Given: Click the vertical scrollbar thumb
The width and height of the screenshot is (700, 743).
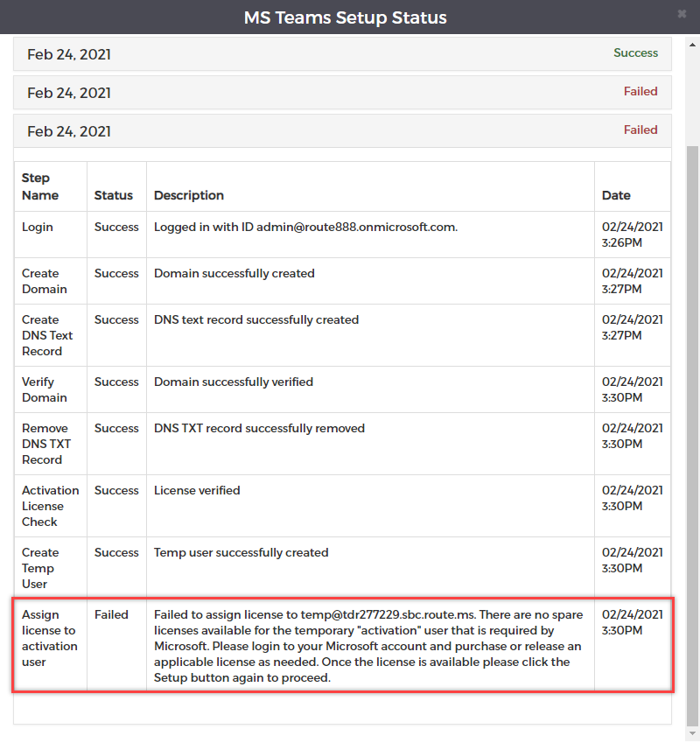Looking at the screenshot, I should [x=692, y=436].
